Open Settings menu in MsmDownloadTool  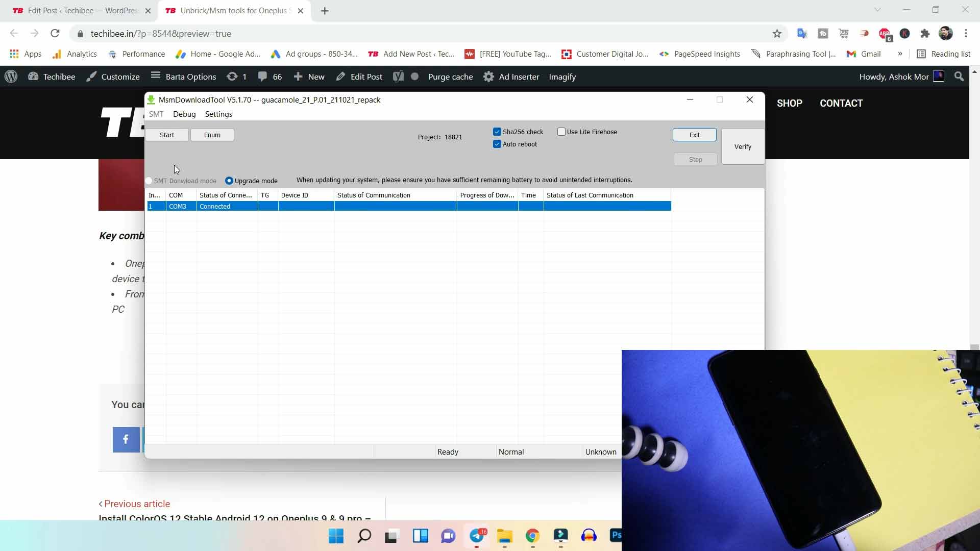[218, 114]
